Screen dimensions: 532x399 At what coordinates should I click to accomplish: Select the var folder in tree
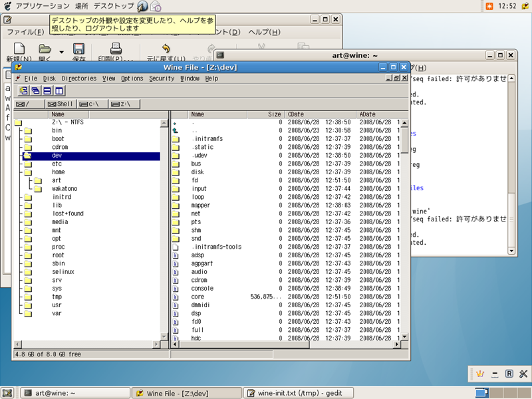(57, 313)
